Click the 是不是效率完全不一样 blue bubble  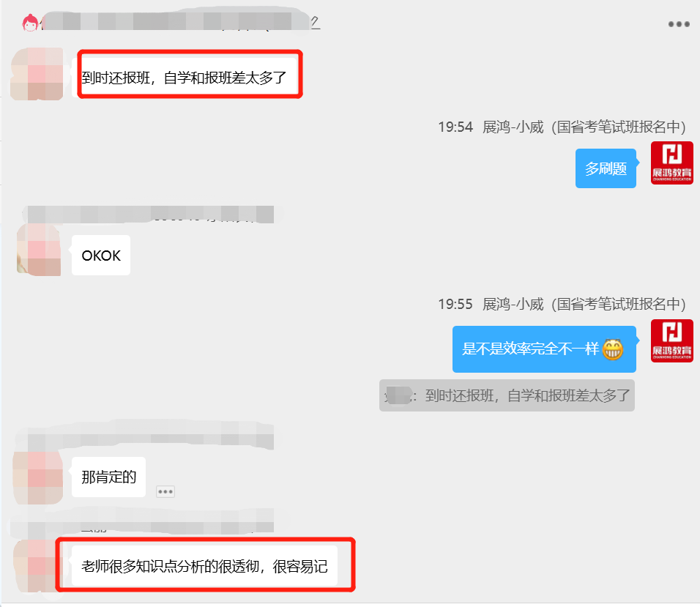[544, 349]
